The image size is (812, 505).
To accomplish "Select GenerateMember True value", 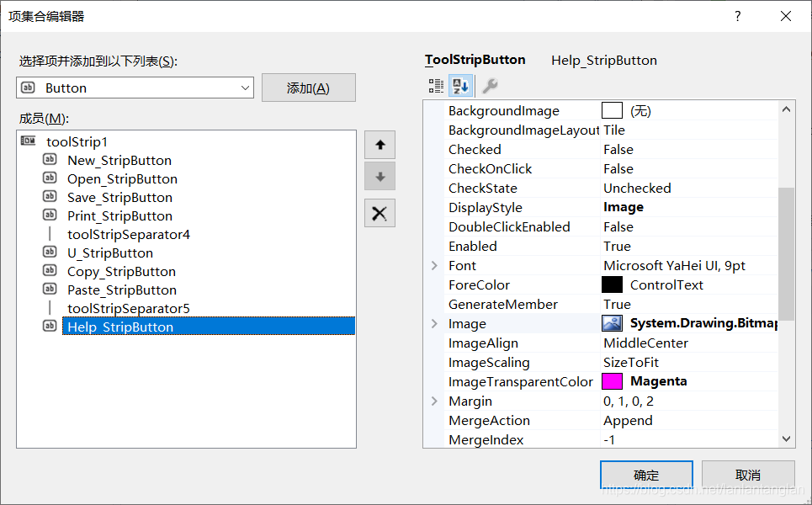I will pyautogui.click(x=617, y=304).
